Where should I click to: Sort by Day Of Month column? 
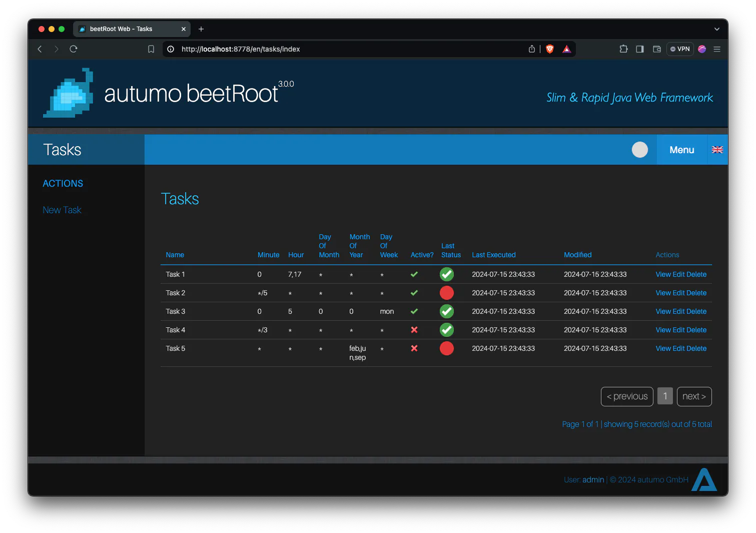click(x=329, y=246)
